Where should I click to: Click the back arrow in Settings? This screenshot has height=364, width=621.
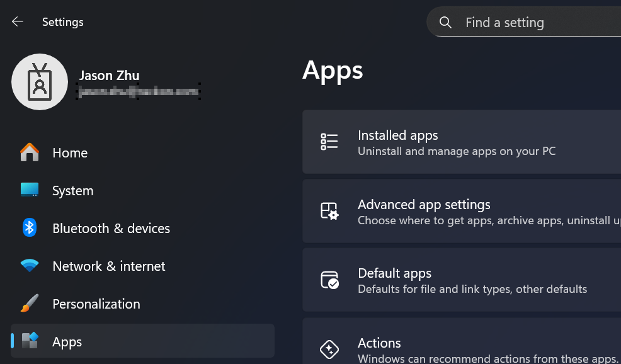[x=18, y=22]
